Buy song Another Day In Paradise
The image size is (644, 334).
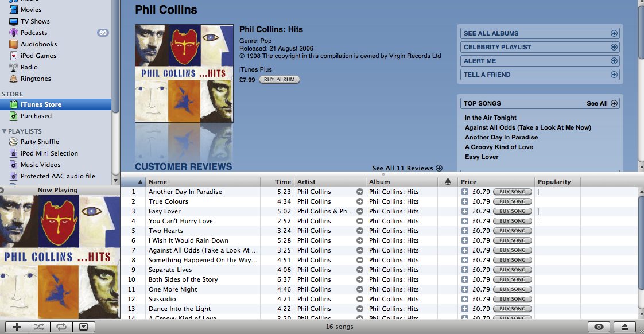[512, 192]
